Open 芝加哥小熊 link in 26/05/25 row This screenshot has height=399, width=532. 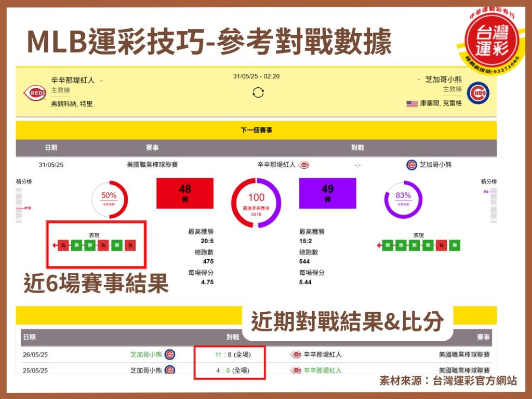tap(146, 354)
